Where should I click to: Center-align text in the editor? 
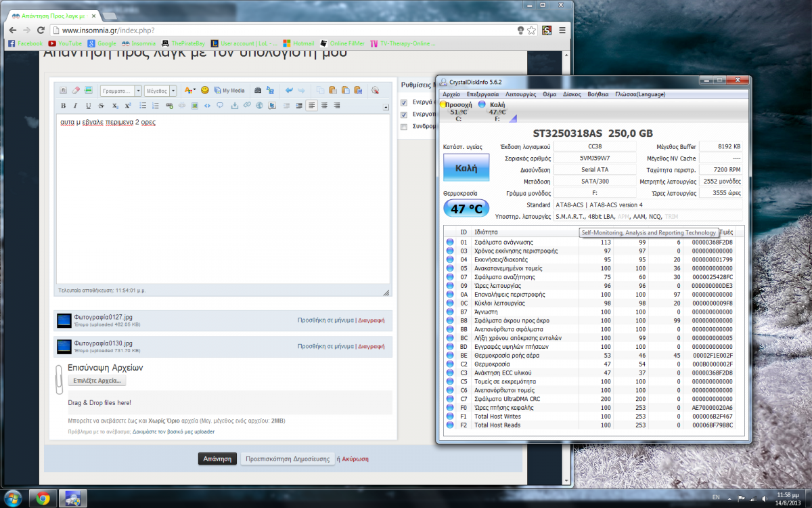(324, 106)
